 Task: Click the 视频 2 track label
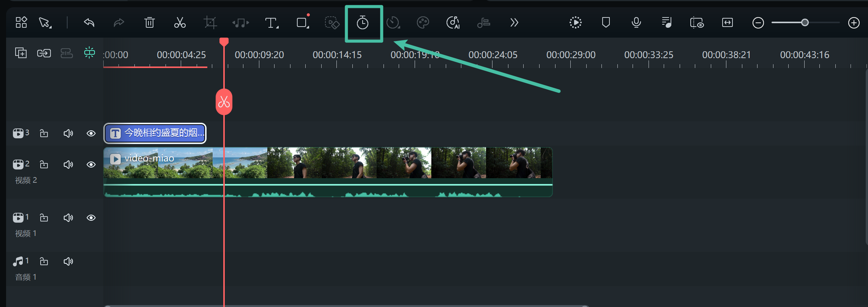point(26,180)
